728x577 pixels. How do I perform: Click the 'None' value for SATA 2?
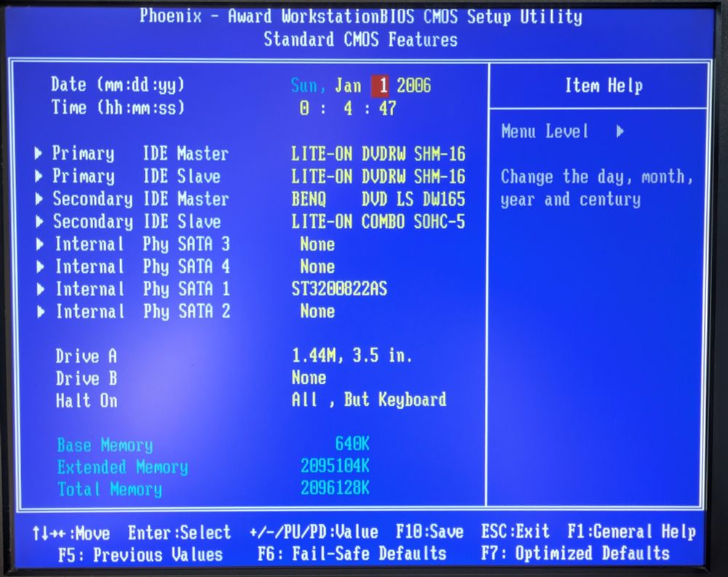coord(317,311)
